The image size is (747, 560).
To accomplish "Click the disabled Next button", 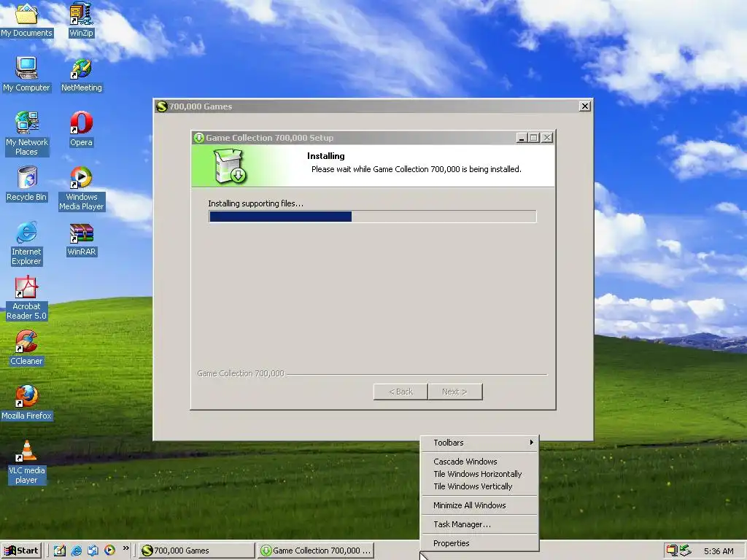I will click(455, 392).
